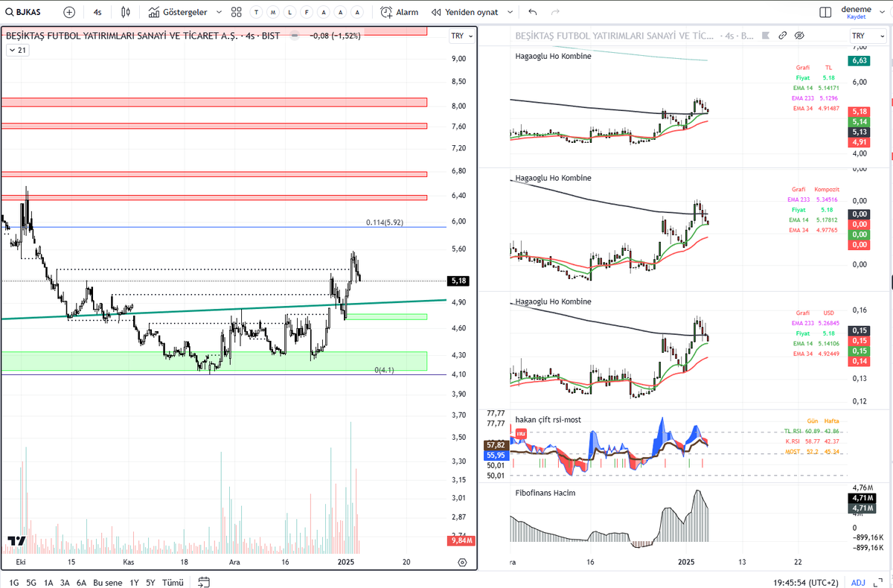
Task: Click the target icon at left chart corner
Action: (x=462, y=563)
